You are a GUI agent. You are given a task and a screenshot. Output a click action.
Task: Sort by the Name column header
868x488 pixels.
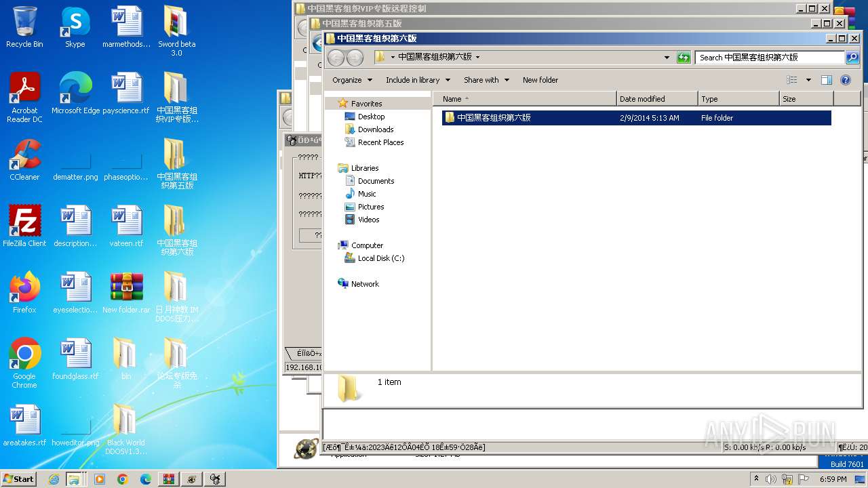coord(526,99)
